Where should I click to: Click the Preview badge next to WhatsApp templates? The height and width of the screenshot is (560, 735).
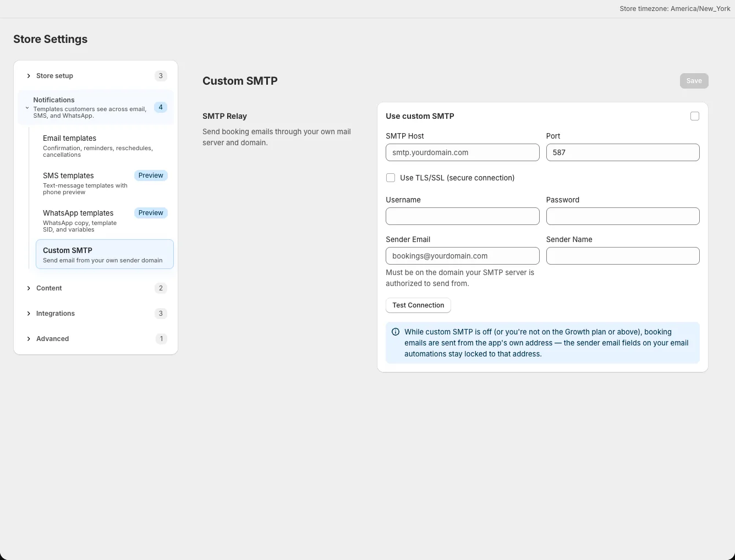[151, 213]
